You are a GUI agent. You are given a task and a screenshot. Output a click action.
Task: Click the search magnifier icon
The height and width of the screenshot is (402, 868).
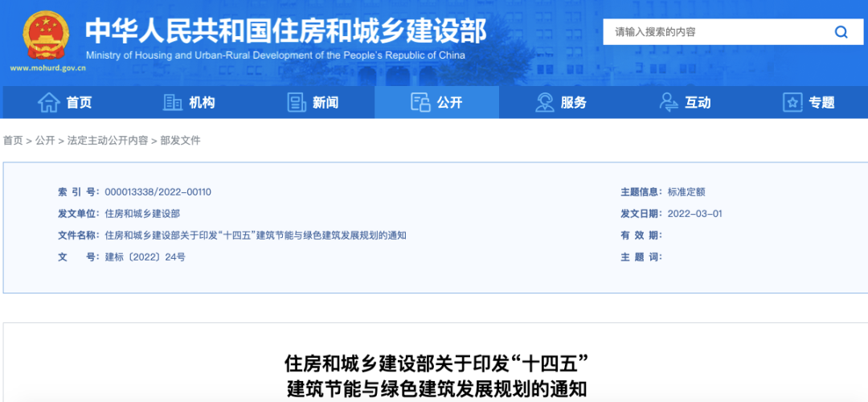pos(841,32)
